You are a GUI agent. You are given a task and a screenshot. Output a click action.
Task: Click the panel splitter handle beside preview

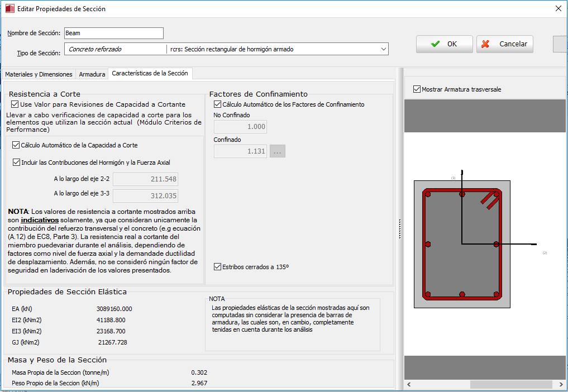click(x=400, y=229)
